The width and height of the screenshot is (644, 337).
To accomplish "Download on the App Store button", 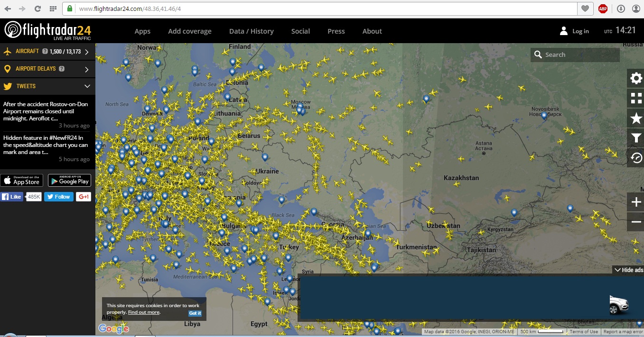I will click(21, 180).
